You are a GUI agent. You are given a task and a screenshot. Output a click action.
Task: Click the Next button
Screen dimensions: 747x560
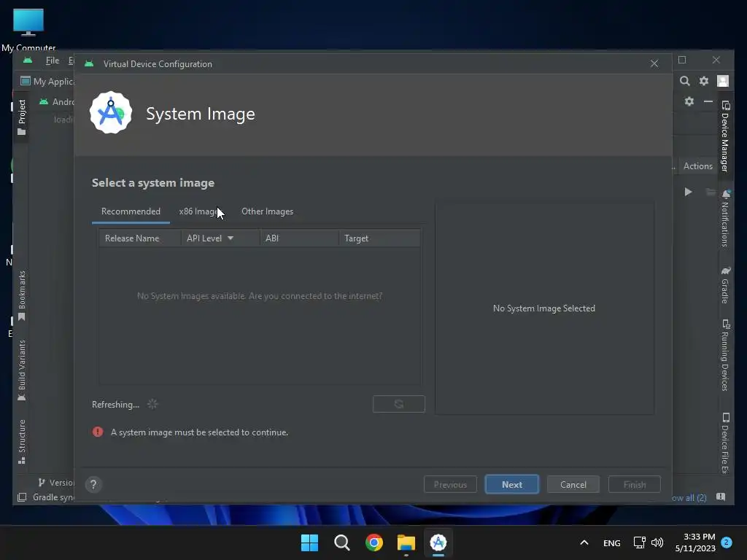click(511, 484)
